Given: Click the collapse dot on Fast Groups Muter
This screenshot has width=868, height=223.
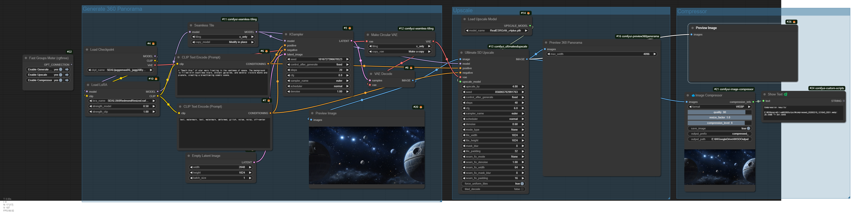Looking at the screenshot, I should point(26,58).
